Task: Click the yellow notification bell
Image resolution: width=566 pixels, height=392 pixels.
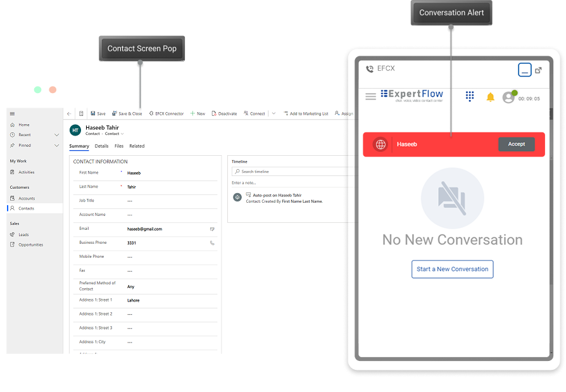Action: [490, 97]
